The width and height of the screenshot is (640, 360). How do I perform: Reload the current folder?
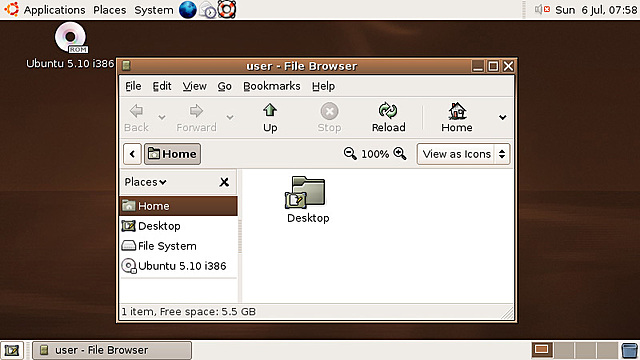click(388, 118)
